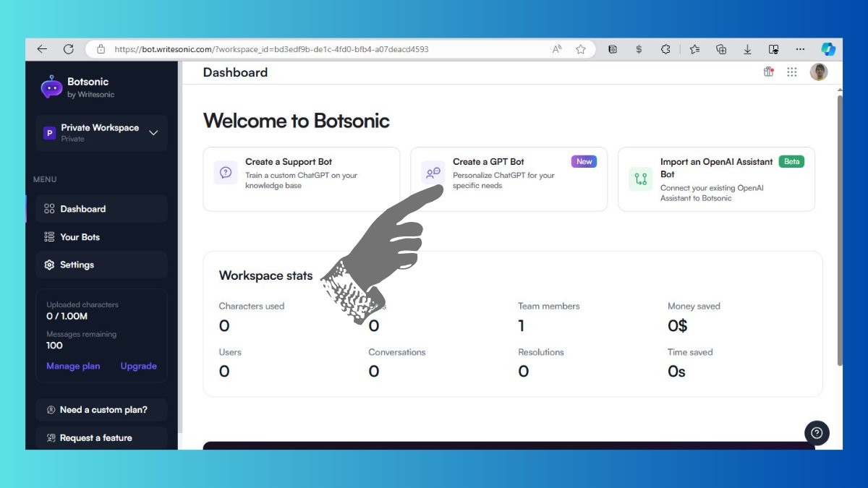
Task: Click the Characters used stat label
Action: [x=252, y=306]
